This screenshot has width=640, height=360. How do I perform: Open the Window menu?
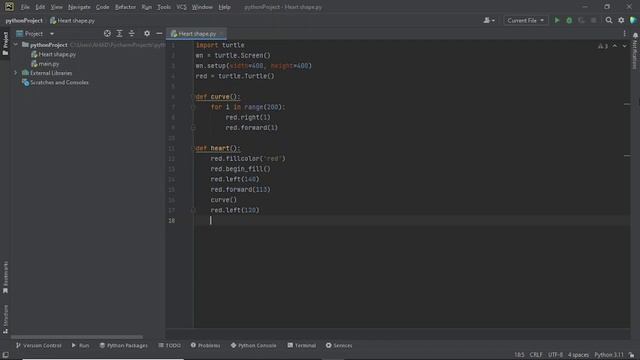202,7
